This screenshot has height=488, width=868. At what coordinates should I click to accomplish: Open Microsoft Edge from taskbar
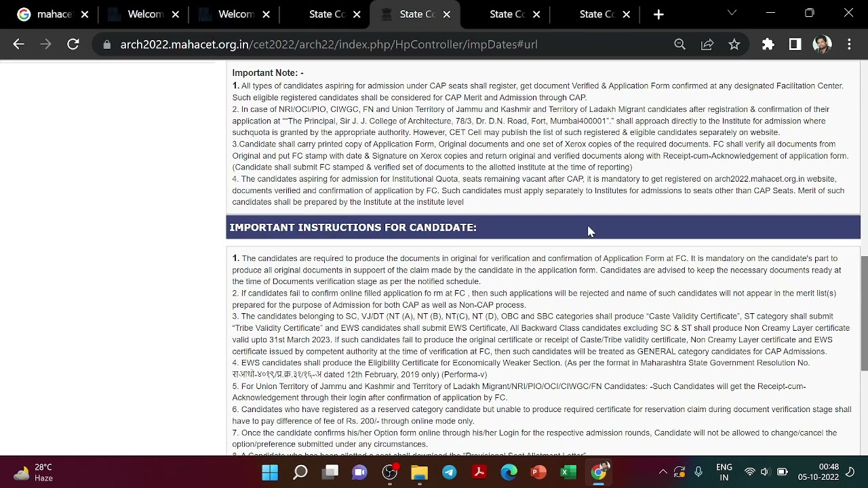click(509, 472)
